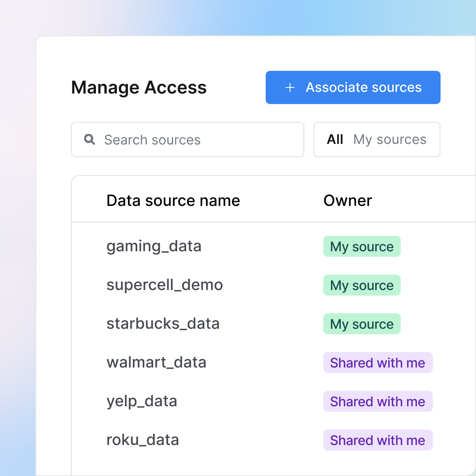The image size is (476, 476).
Task: Open starbucks_data source entry
Action: click(x=163, y=324)
